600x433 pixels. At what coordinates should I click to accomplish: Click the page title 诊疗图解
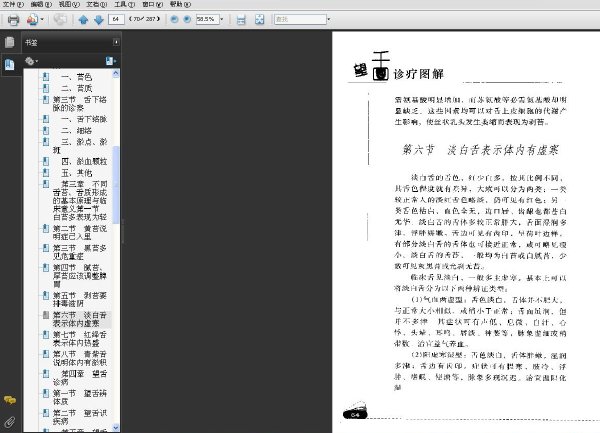[x=419, y=74]
